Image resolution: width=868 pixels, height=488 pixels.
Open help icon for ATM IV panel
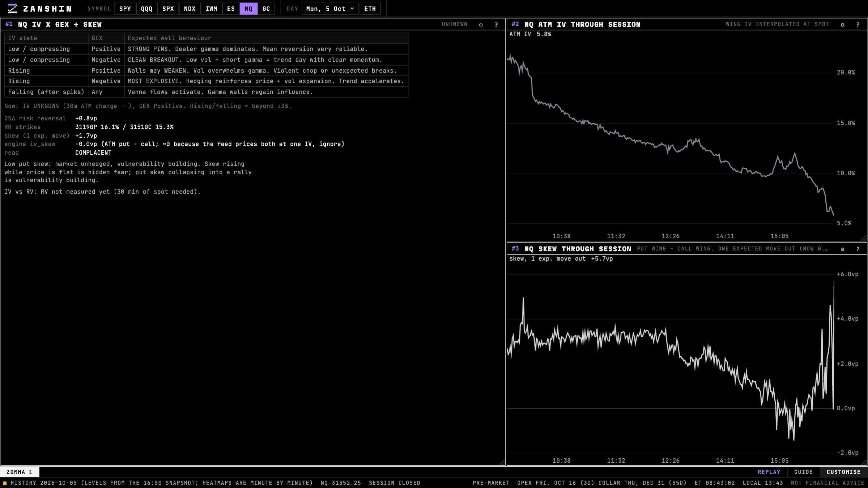pos(858,25)
